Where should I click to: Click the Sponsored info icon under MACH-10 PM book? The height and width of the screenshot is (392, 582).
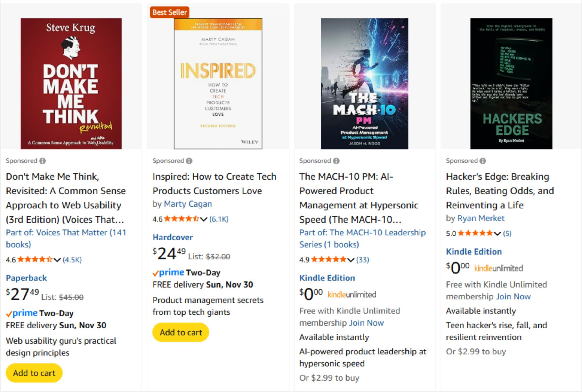336,161
